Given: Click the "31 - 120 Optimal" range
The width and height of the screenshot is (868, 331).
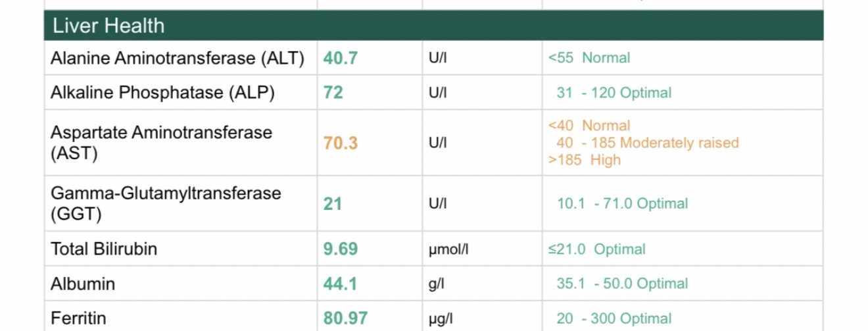Looking at the screenshot, I should [x=614, y=93].
